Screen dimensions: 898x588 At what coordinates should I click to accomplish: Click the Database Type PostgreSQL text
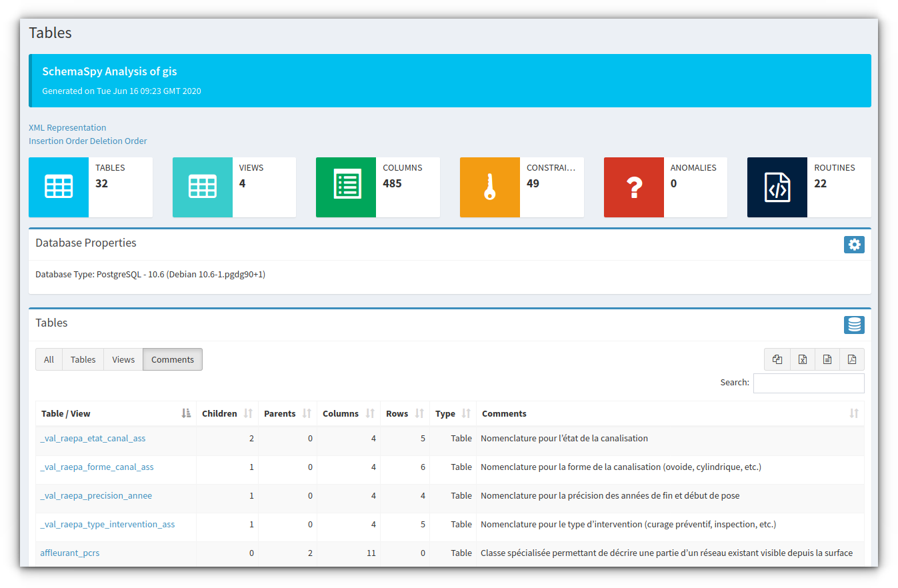point(150,274)
